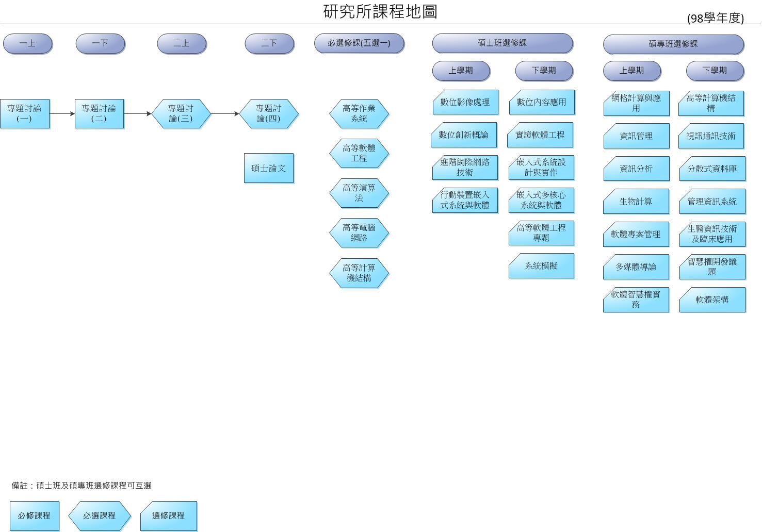Click the 碩士班選修課 header
This screenshot has height=532, width=762.
(502, 43)
